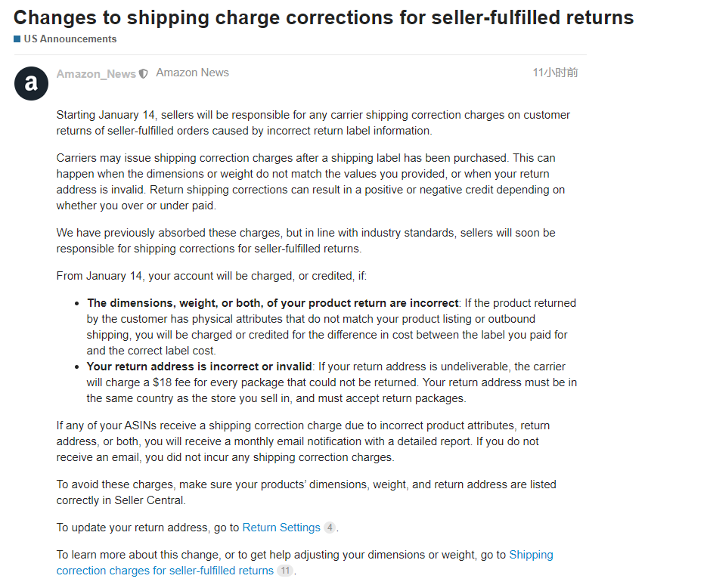This screenshot has width=707, height=588.
Task: Click the line "From January 14, your account"
Action: 211,276
